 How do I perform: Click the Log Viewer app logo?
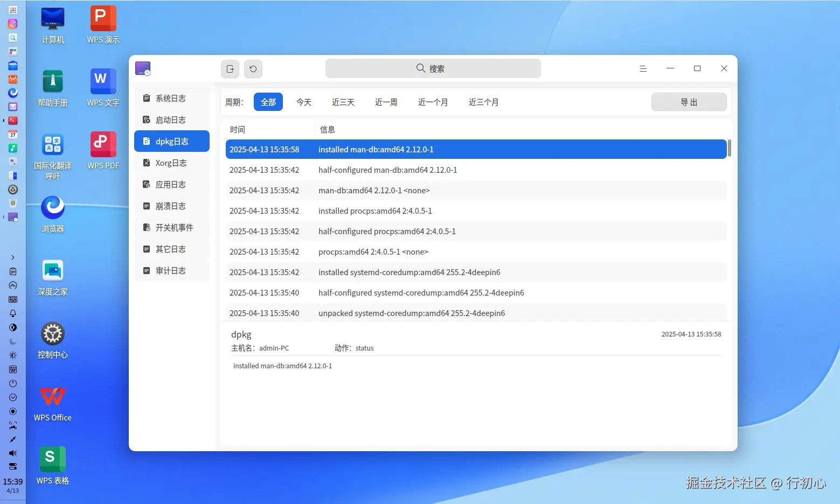[143, 68]
